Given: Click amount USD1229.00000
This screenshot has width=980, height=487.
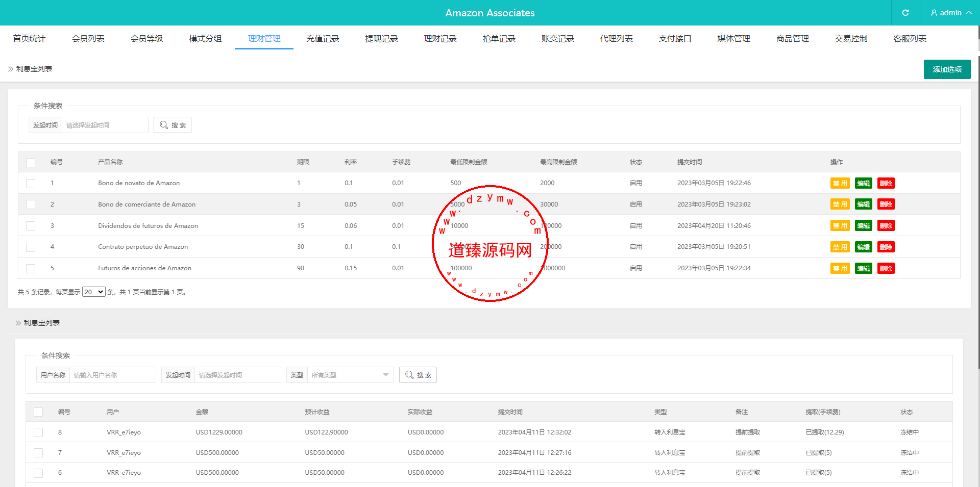Looking at the screenshot, I should pyautogui.click(x=219, y=432).
